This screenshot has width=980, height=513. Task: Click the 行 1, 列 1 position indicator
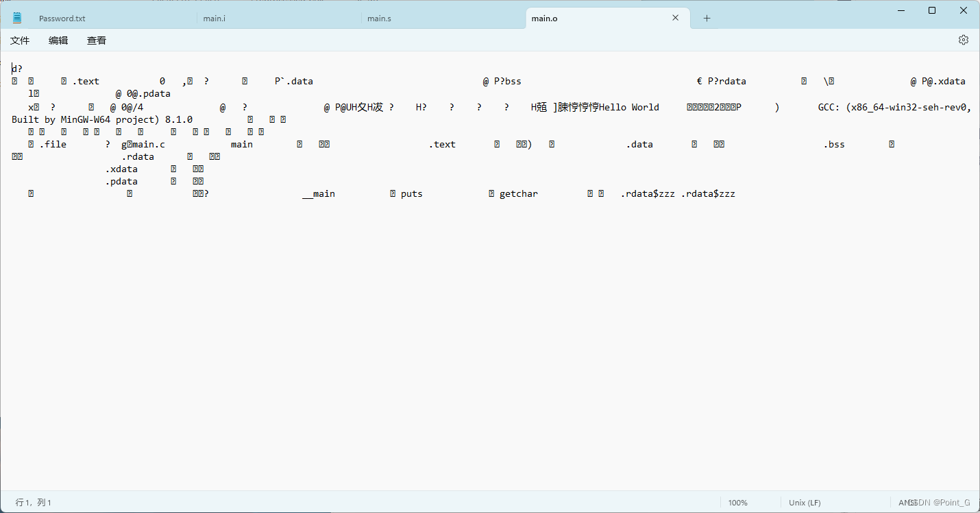tap(34, 503)
